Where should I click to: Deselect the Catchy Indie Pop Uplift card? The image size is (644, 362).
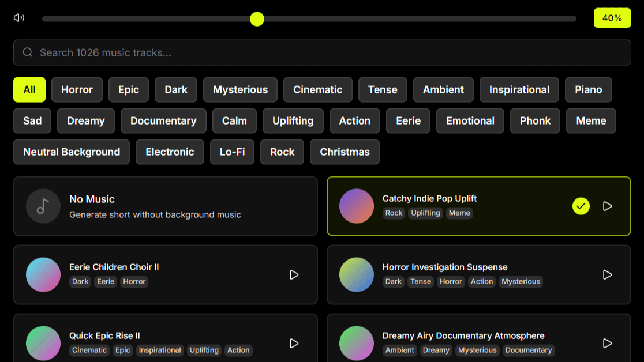[x=479, y=206]
